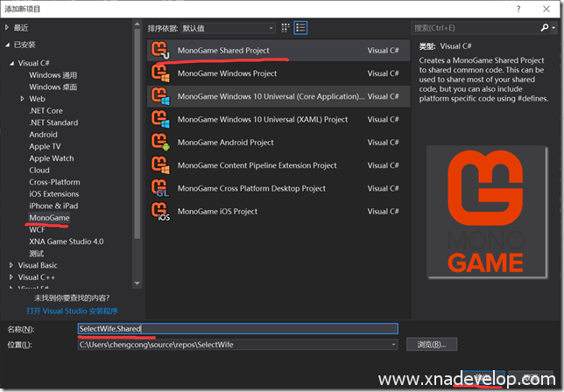564x392 pixels.
Task: Select XNA Game Studio 4.0 category
Action: coord(66,241)
